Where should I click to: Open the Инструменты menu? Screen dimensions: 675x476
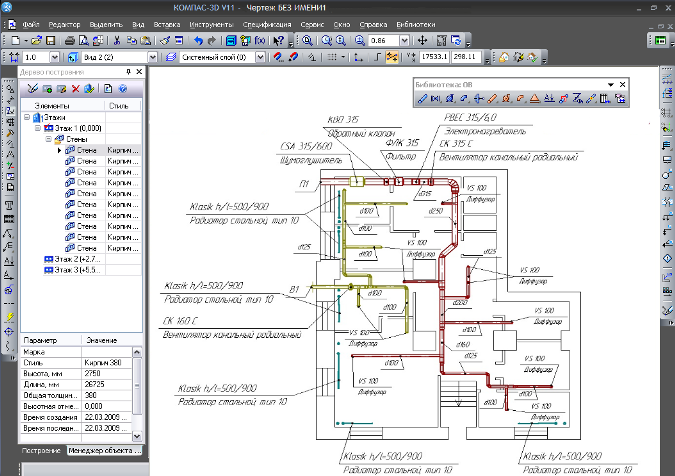[211, 25]
